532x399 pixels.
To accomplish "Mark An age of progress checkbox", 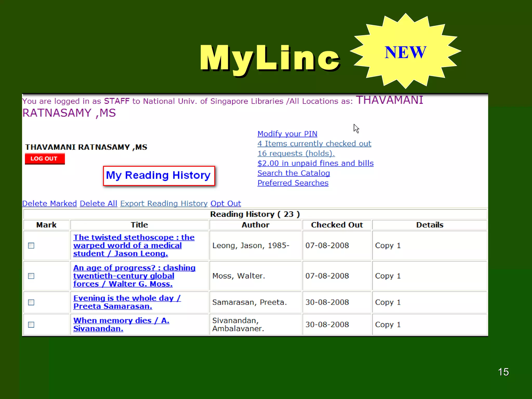I will coord(31,276).
